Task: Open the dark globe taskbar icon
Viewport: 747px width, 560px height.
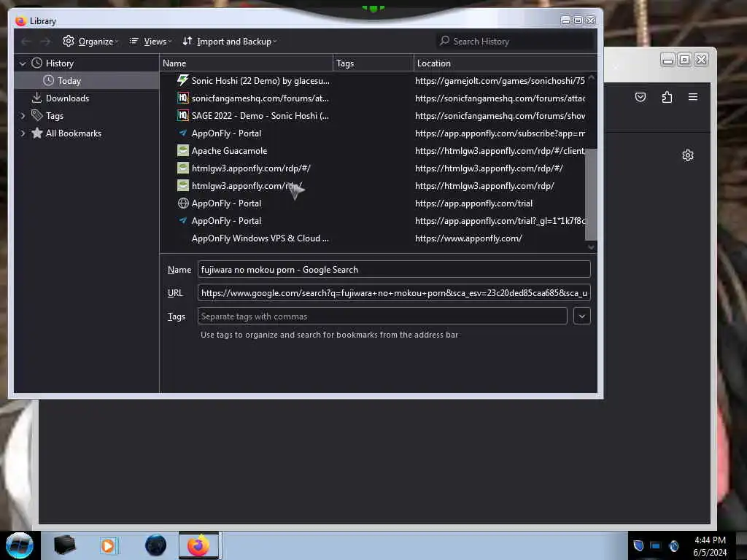Action: (x=156, y=545)
